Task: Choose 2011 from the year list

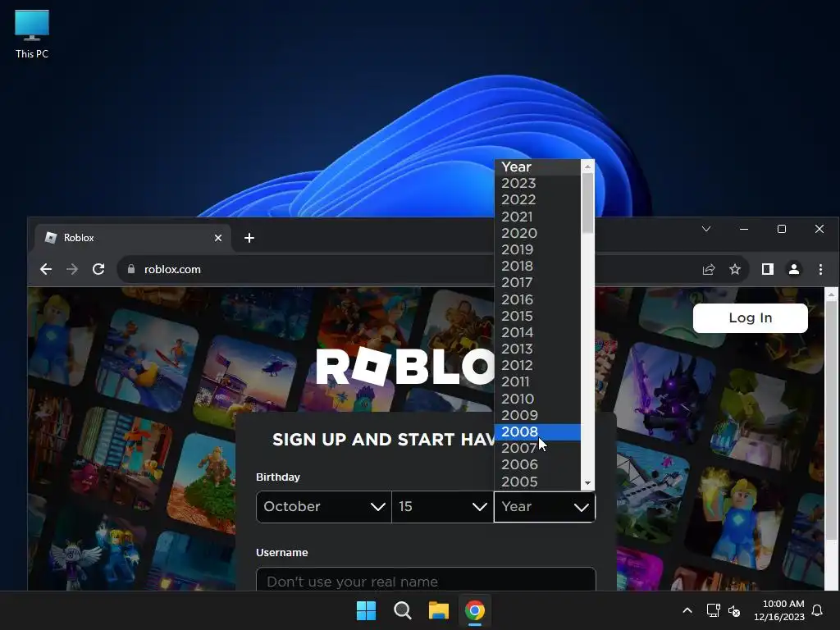Action: click(x=537, y=382)
